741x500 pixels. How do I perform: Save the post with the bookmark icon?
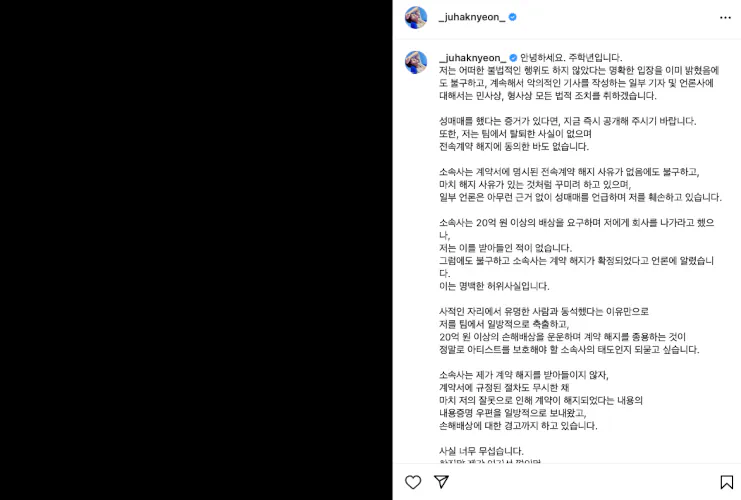pyautogui.click(x=726, y=482)
